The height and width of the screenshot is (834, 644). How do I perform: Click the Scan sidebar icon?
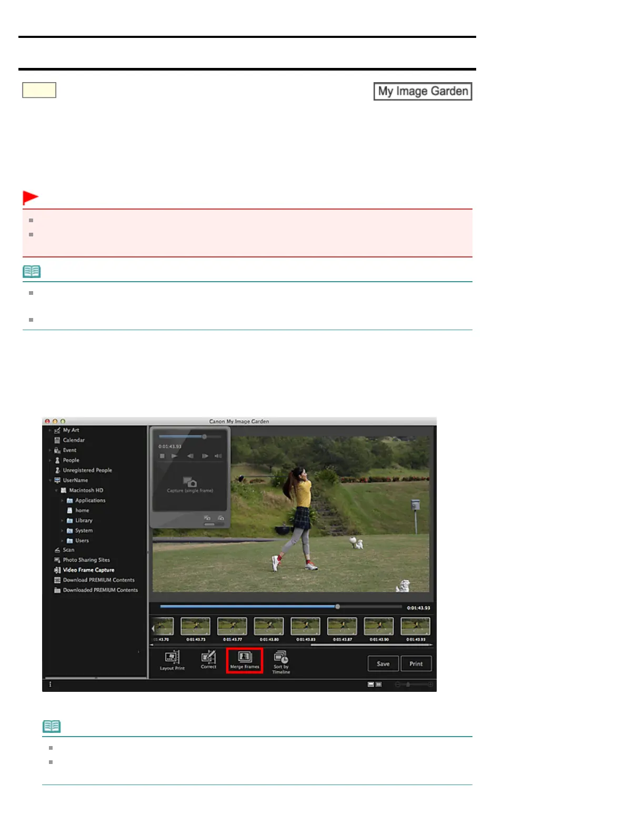[57, 550]
